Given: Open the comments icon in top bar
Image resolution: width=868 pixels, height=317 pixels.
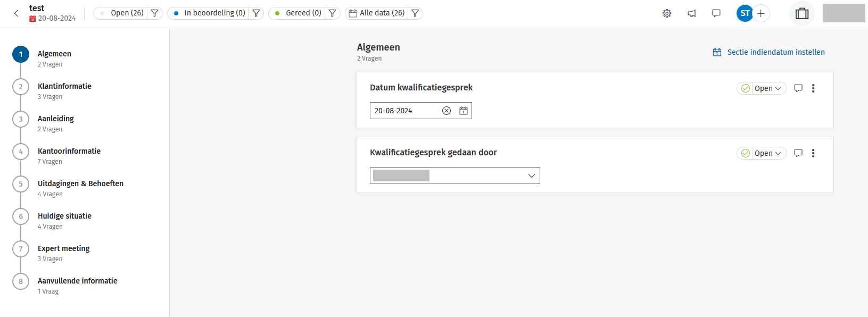Looking at the screenshot, I should click(x=716, y=13).
